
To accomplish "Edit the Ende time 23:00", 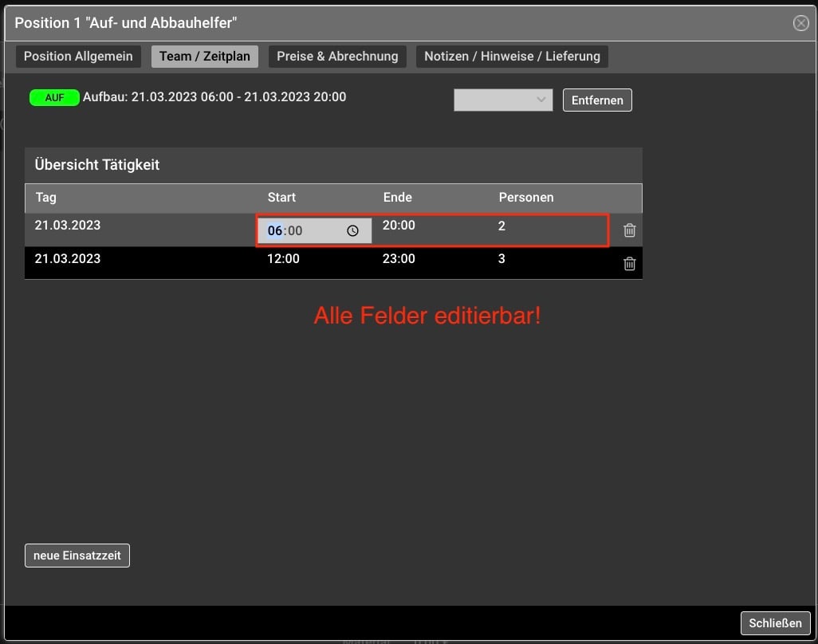I will pyautogui.click(x=399, y=259).
